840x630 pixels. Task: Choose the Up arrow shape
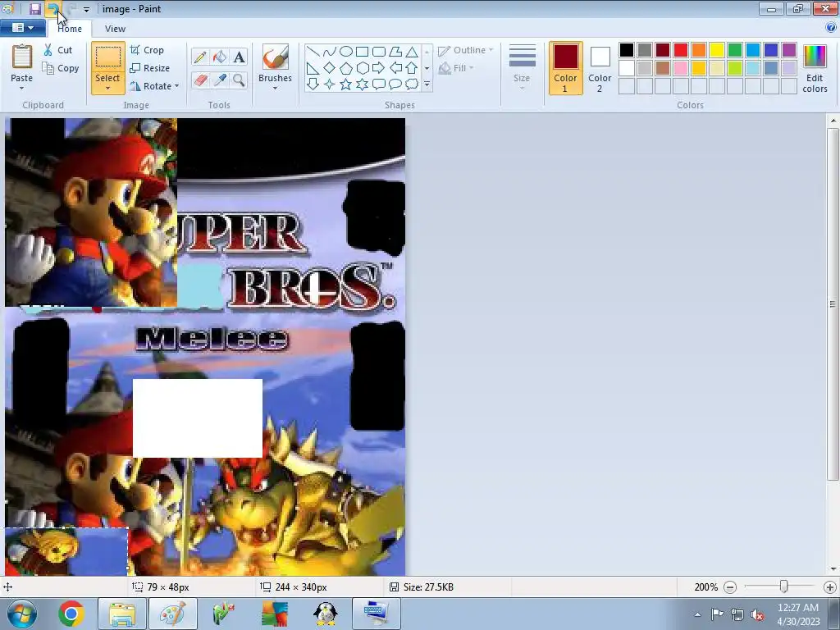click(x=412, y=68)
